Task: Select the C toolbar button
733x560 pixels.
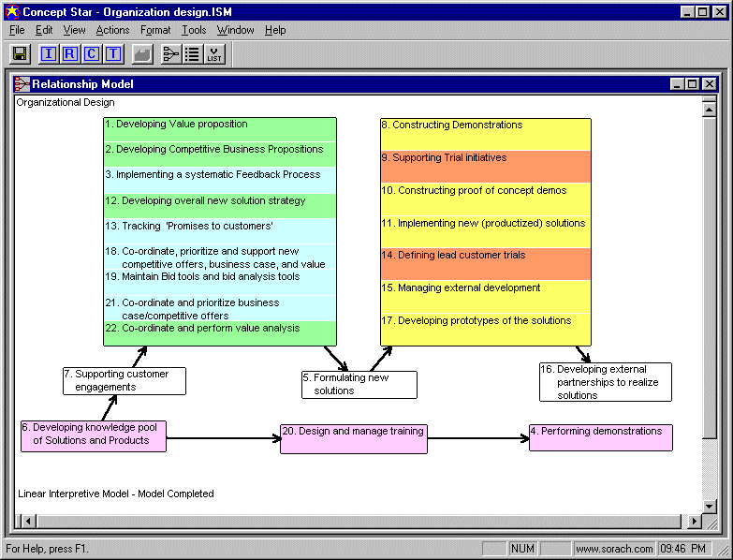Action: (91, 53)
